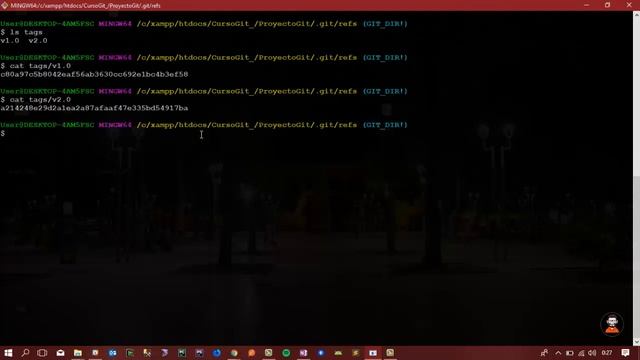Image resolution: width=640 pixels, height=360 pixels.
Task: Open Chrome from the taskbar
Action: click(x=234, y=353)
